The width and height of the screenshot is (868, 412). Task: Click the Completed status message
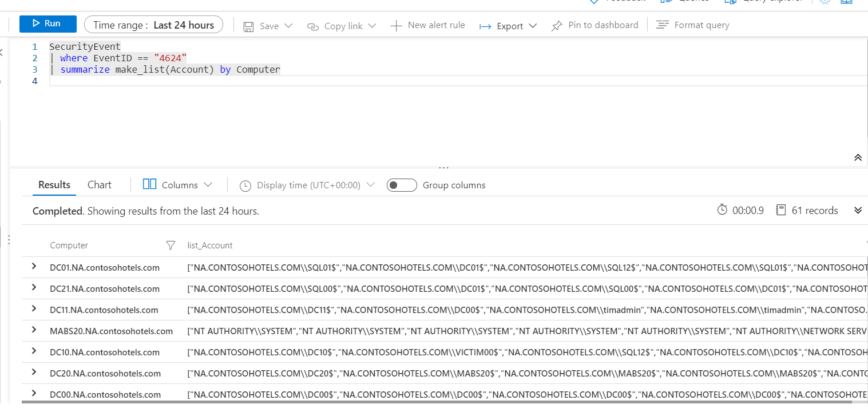click(x=146, y=211)
